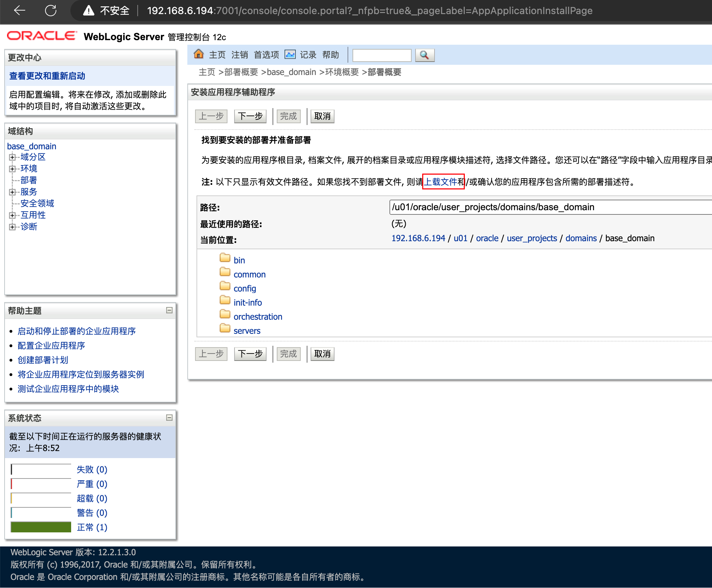Expand the 诊断 tree node
Viewport: 712px width, 588px height.
12,227
